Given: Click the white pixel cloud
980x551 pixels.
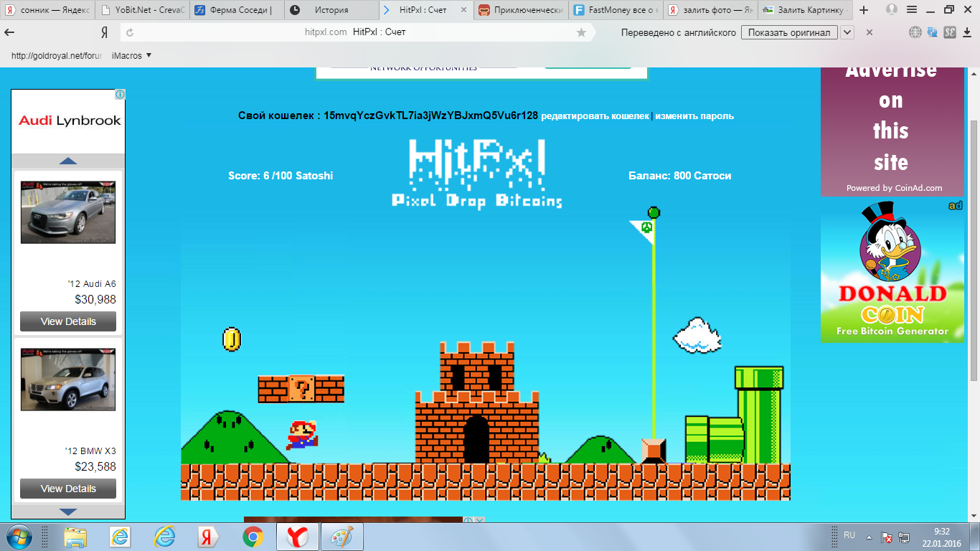Looking at the screenshot, I should click(697, 335).
